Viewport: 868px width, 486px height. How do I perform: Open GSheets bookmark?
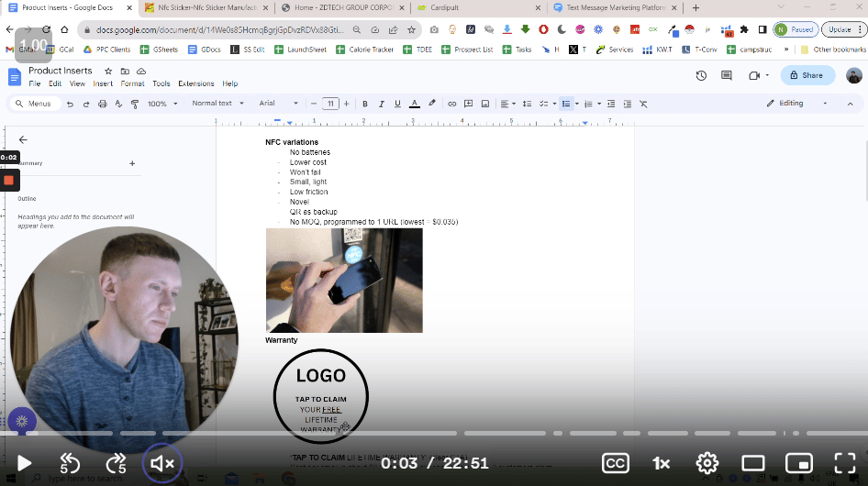(x=160, y=50)
